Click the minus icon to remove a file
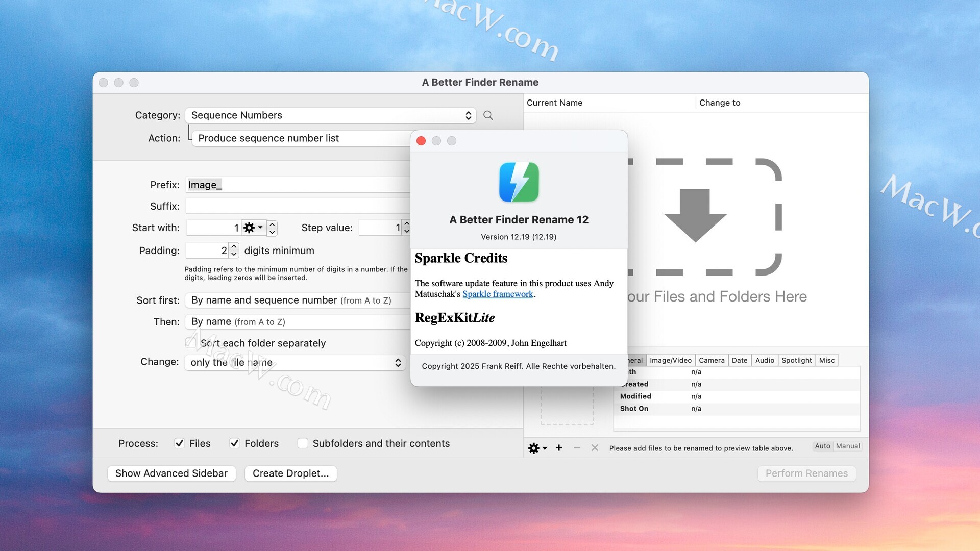The image size is (980, 551). [x=577, y=448]
